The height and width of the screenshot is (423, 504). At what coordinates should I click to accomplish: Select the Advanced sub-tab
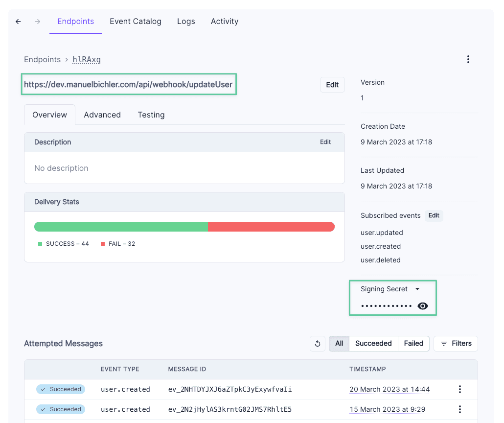[102, 115]
